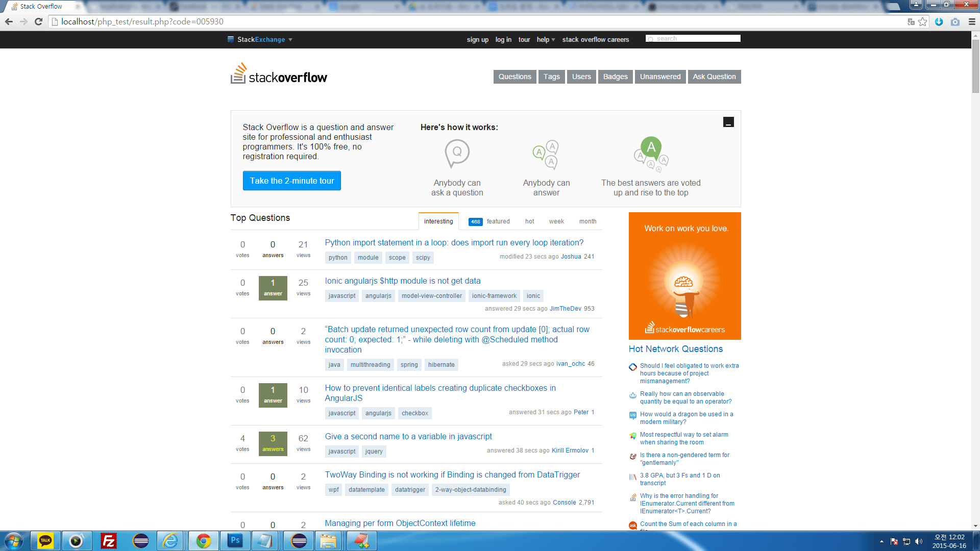Click the 2-way-object-databinding tag
Screen dimensions: 980x551
point(471,490)
